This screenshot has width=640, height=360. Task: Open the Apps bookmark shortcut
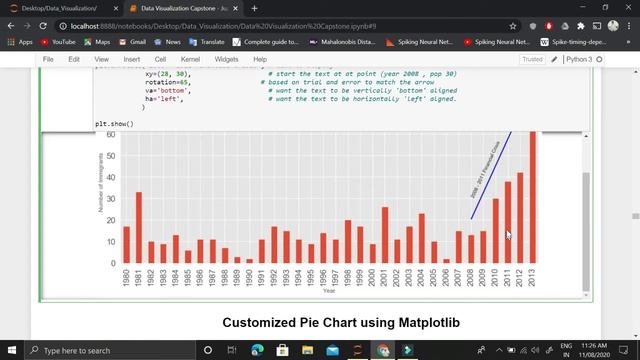(x=20, y=42)
